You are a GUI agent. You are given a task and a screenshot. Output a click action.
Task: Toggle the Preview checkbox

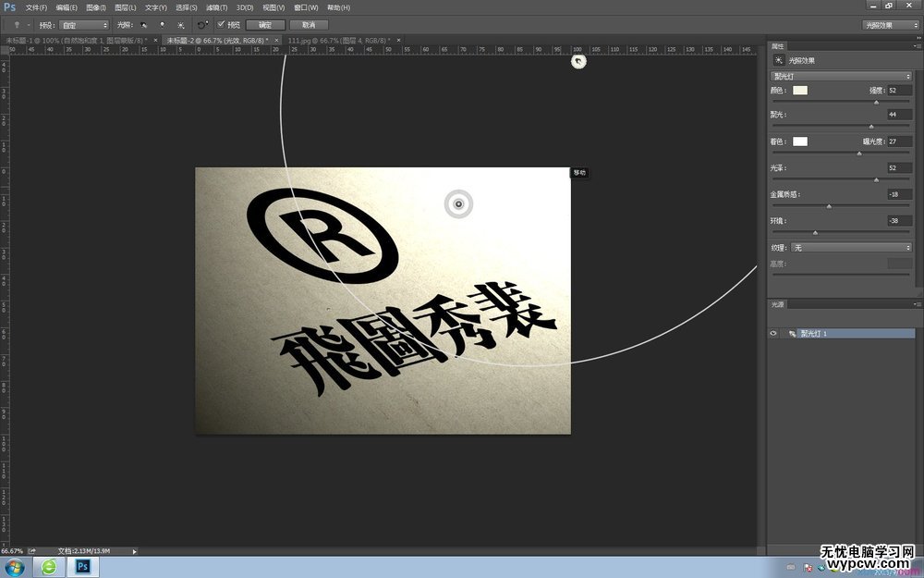221,24
